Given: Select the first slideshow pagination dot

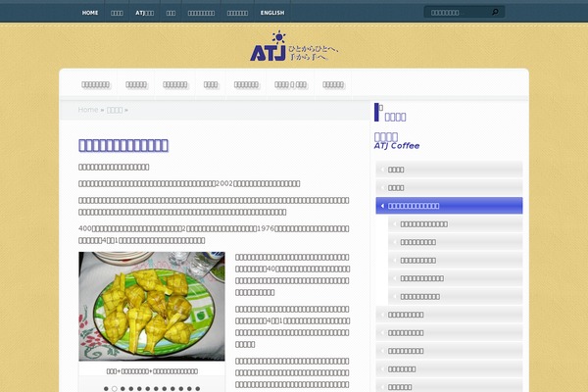Looking at the screenshot, I should tap(106, 389).
